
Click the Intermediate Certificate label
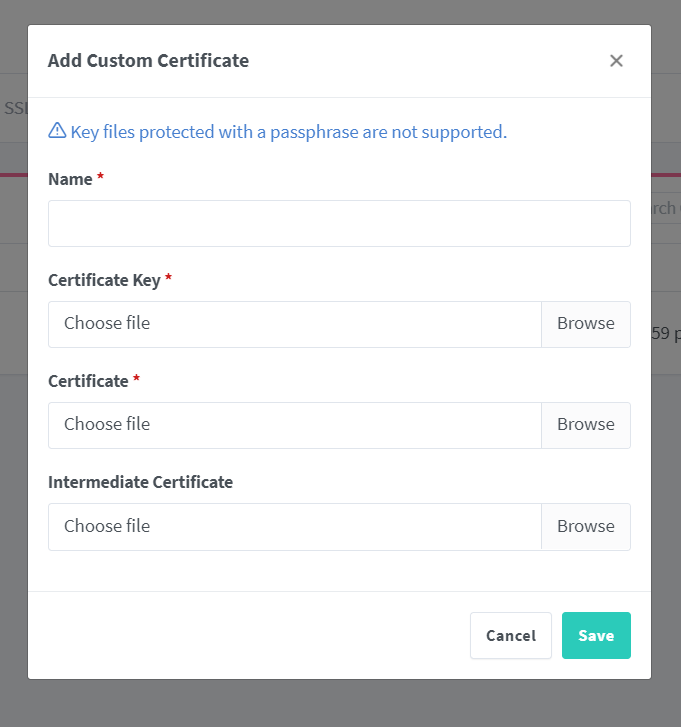[140, 482]
